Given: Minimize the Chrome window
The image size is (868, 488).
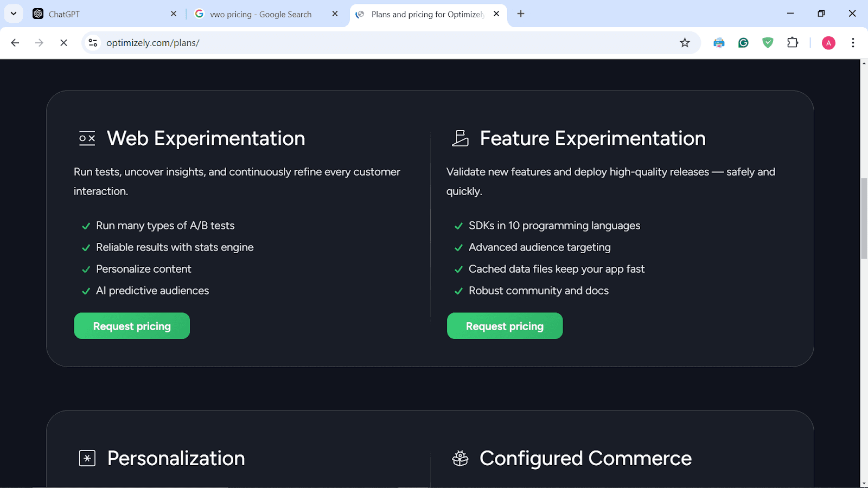Looking at the screenshot, I should click(x=790, y=14).
